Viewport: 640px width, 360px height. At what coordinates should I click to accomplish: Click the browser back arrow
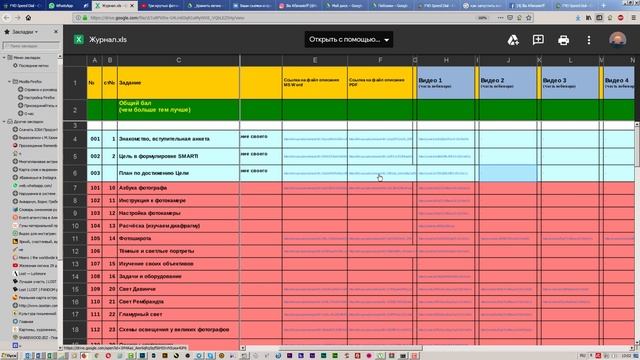[6, 18]
